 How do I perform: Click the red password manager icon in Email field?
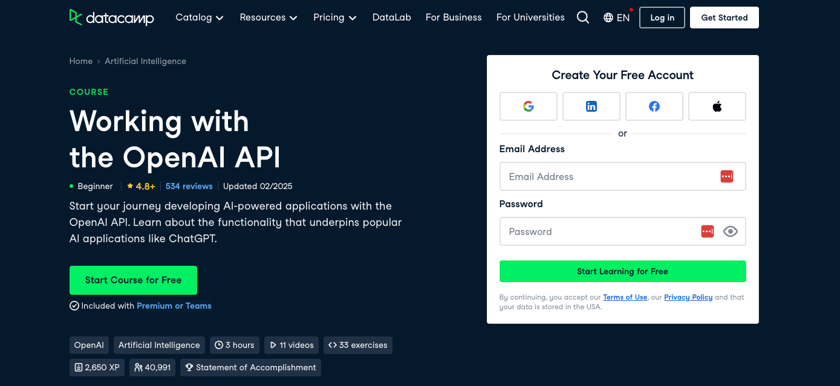(726, 177)
